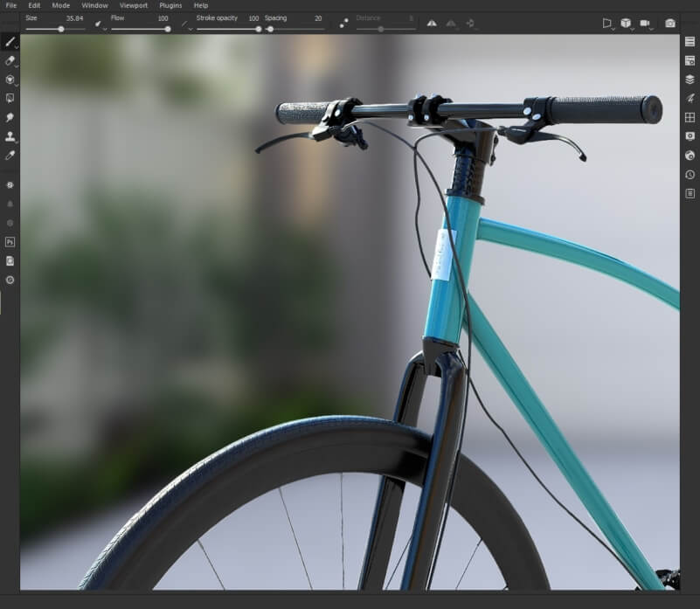700x609 pixels.
Task: Open the Viewport menu
Action: [133, 5]
